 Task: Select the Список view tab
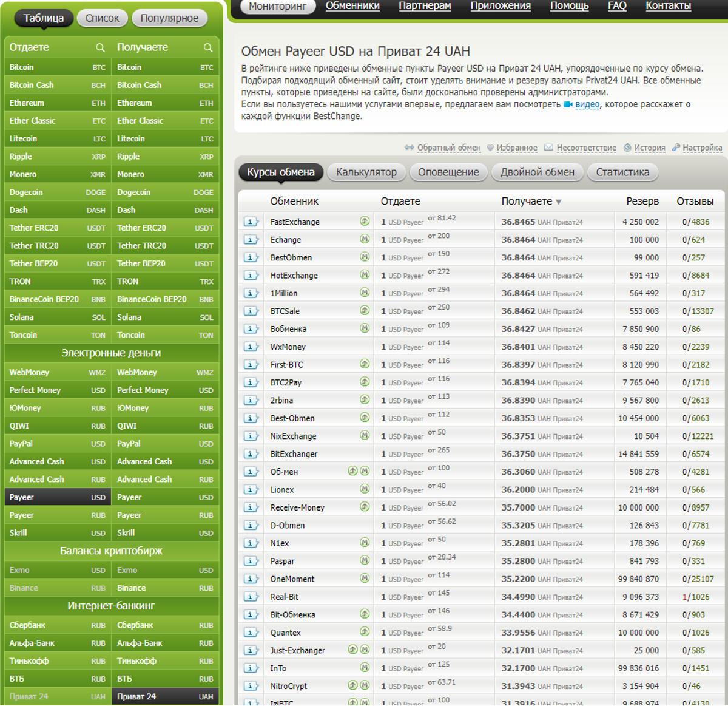pos(103,18)
